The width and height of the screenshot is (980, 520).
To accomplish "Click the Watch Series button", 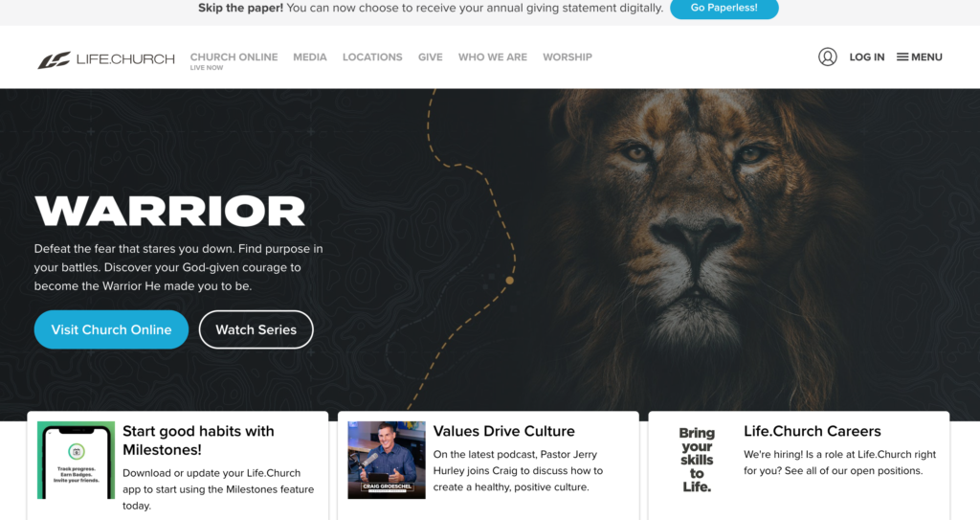I will 256,329.
